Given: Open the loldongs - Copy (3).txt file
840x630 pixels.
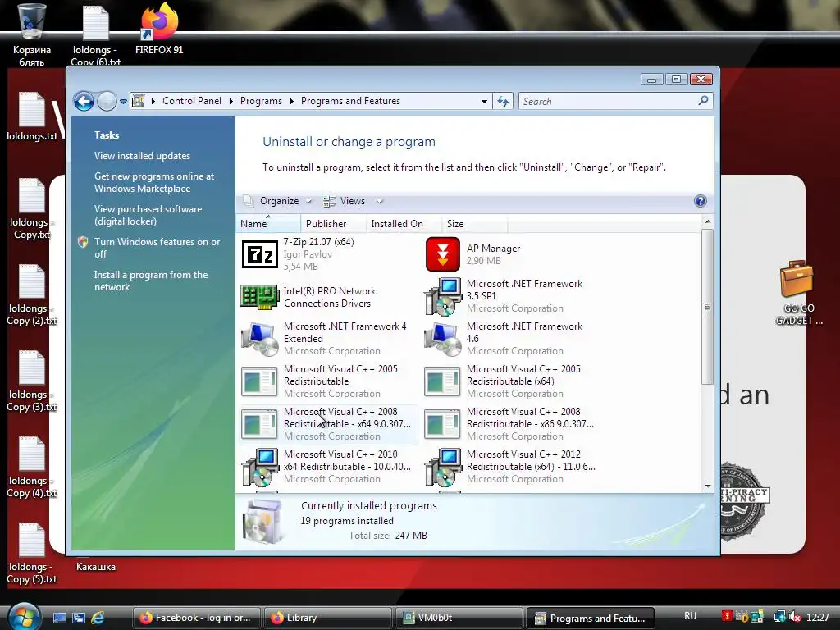Looking at the screenshot, I should coord(32,381).
